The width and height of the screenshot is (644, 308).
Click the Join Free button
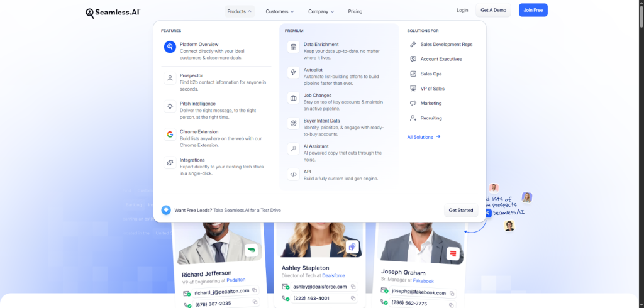(x=533, y=10)
